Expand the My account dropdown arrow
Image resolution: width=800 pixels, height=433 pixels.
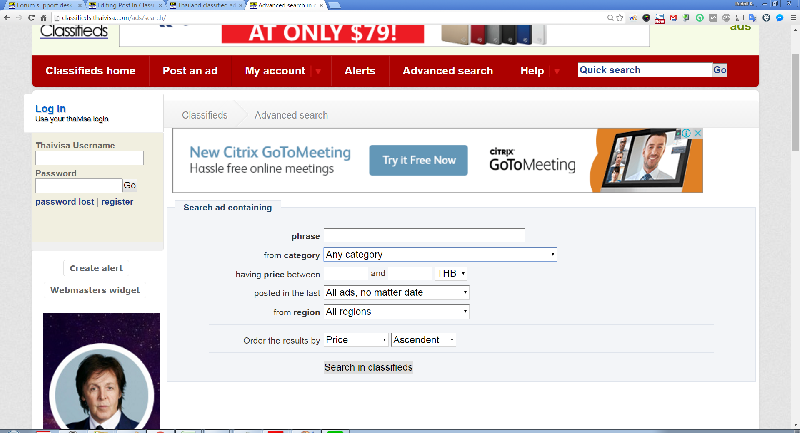pyautogui.click(x=318, y=71)
